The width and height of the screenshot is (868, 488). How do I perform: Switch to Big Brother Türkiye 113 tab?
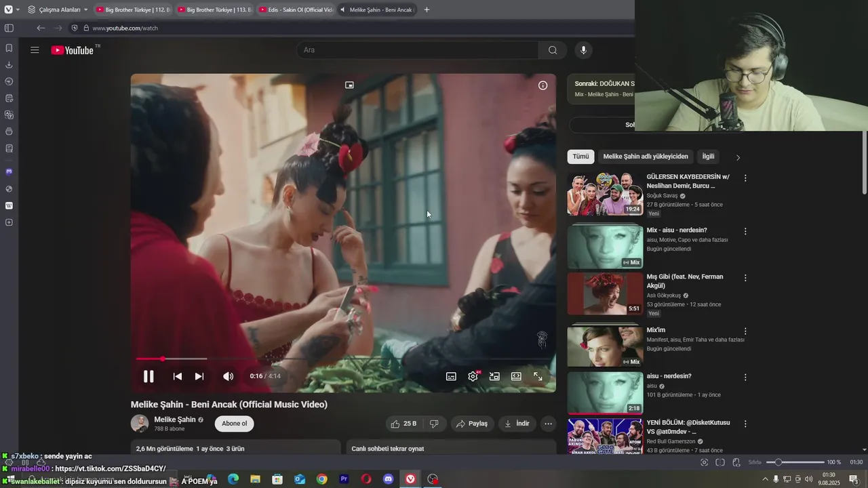pyautogui.click(x=214, y=9)
